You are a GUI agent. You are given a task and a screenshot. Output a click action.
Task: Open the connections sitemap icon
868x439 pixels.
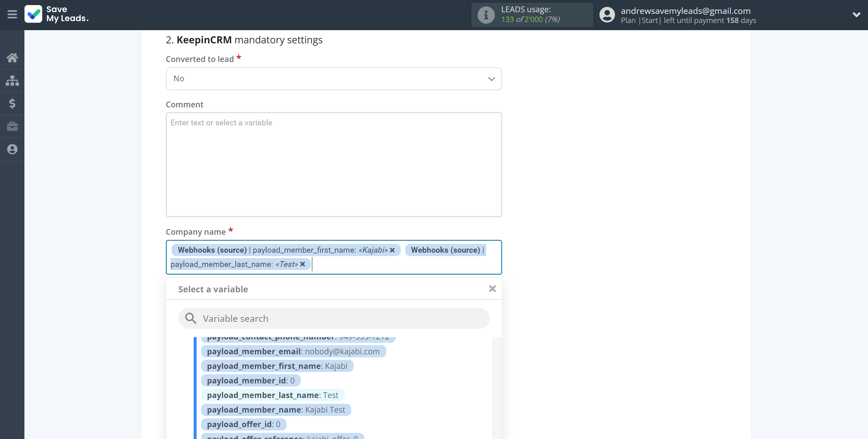(x=12, y=81)
